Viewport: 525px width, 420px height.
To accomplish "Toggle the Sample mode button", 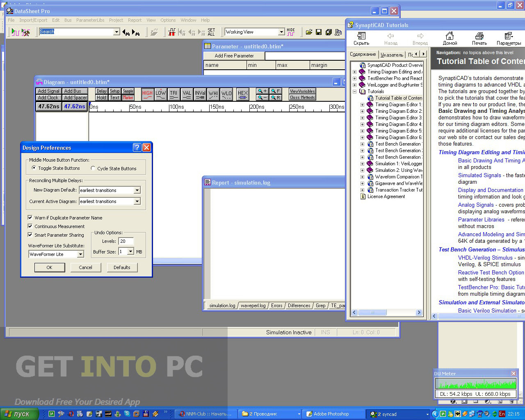I will pos(128,91).
